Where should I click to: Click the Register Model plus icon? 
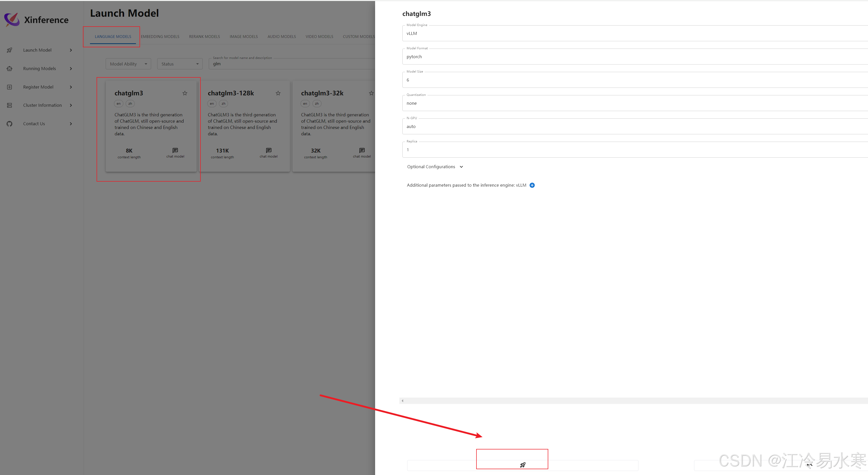pyautogui.click(x=9, y=87)
